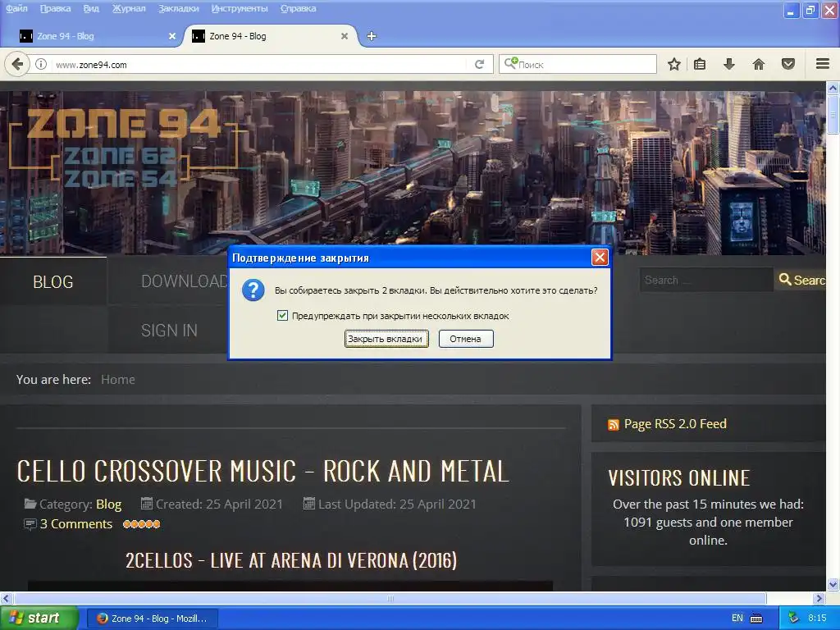The width and height of the screenshot is (840, 630).
Task: Click the search engine magnifier icon
Action: pyautogui.click(x=510, y=63)
